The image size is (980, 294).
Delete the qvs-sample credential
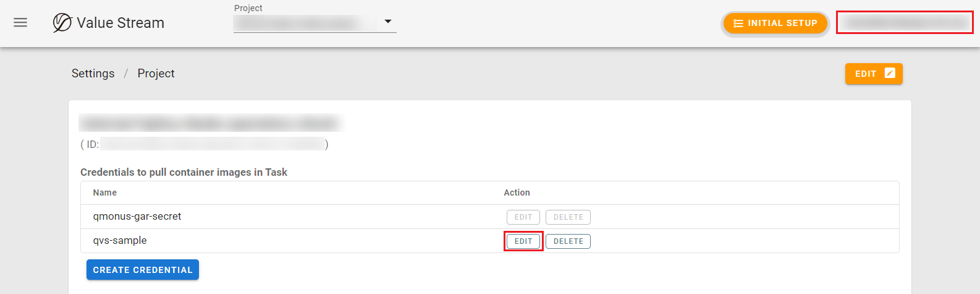click(568, 241)
